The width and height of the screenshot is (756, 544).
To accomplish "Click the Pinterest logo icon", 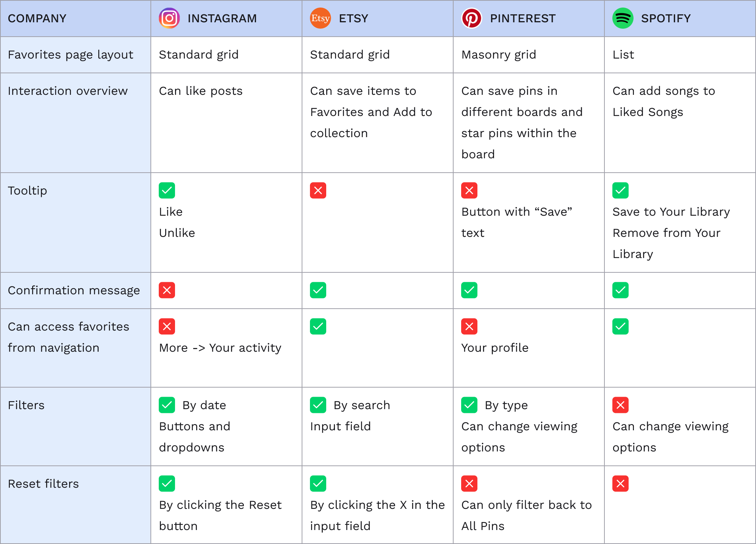I will tap(471, 18).
